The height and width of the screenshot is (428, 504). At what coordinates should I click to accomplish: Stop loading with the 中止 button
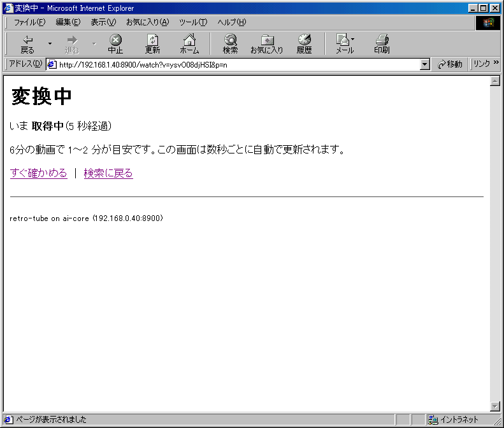tap(115, 44)
